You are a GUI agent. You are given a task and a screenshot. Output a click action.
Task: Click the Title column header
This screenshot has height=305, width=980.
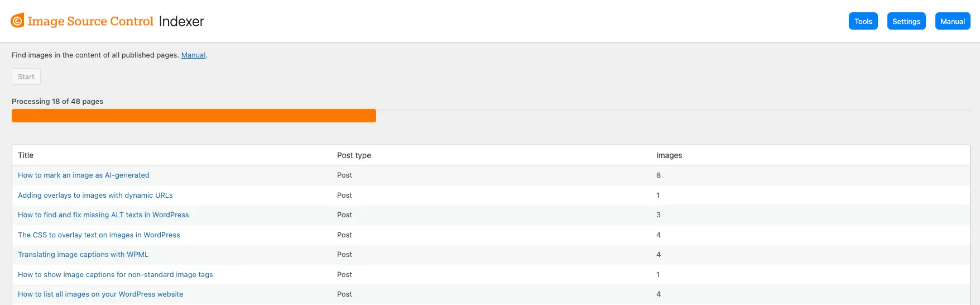coord(26,155)
